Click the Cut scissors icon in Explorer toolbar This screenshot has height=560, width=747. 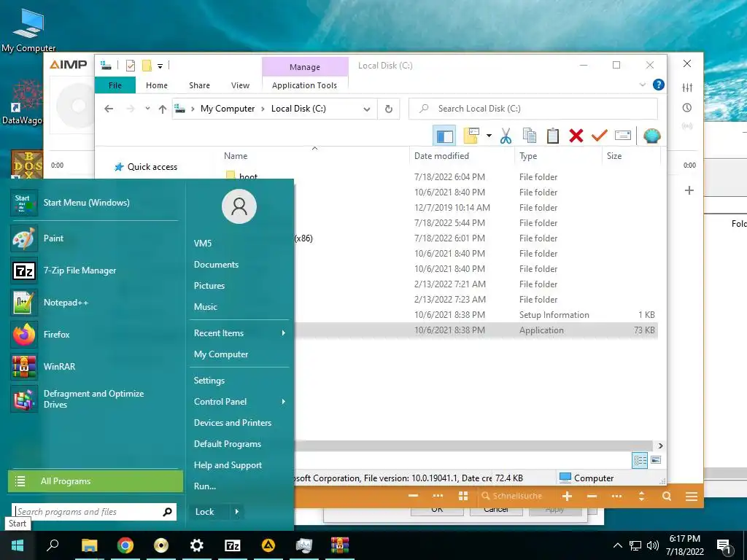(506, 136)
